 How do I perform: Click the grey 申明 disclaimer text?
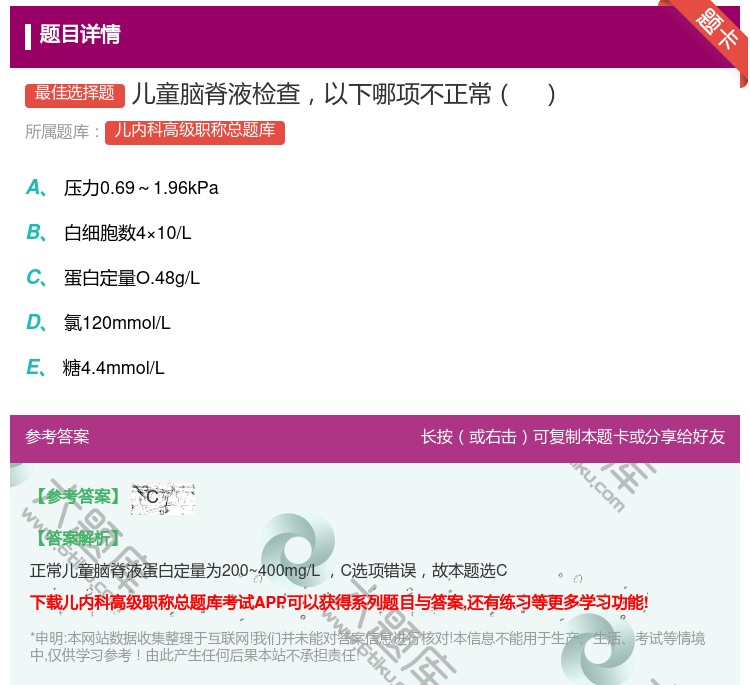367,647
